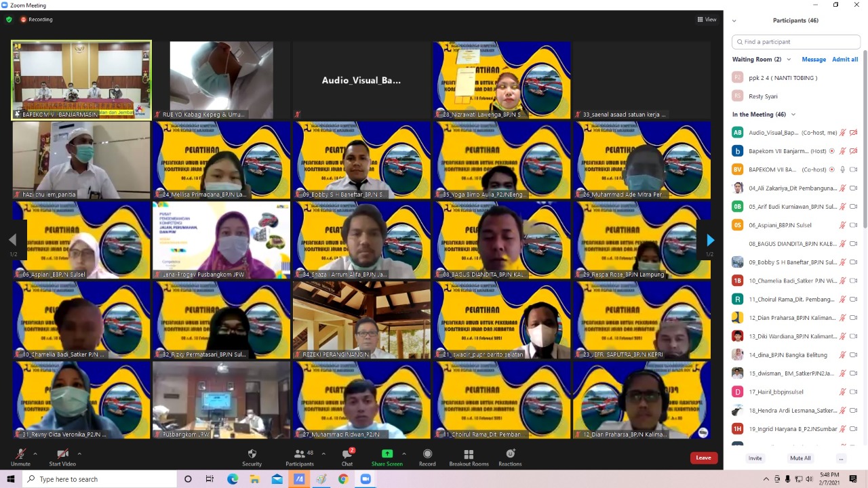Image resolution: width=868 pixels, height=488 pixels.
Task: Mute all participants
Action: (800, 458)
